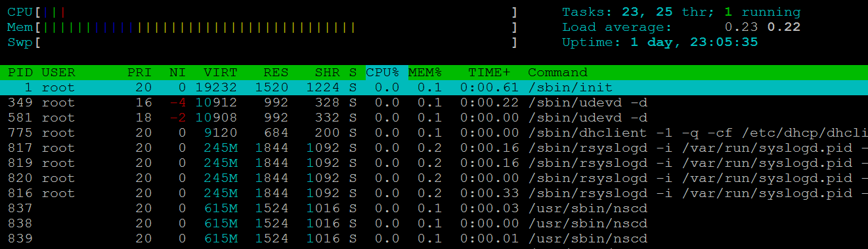
Task: Click the USER column header
Action: pos(58,72)
